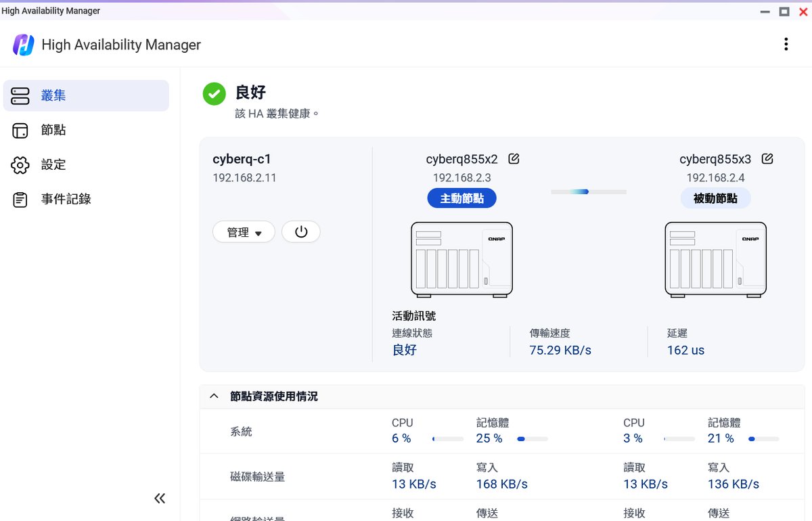
Task: Click the edit icon beside cyberq855x3
Action: click(x=767, y=159)
